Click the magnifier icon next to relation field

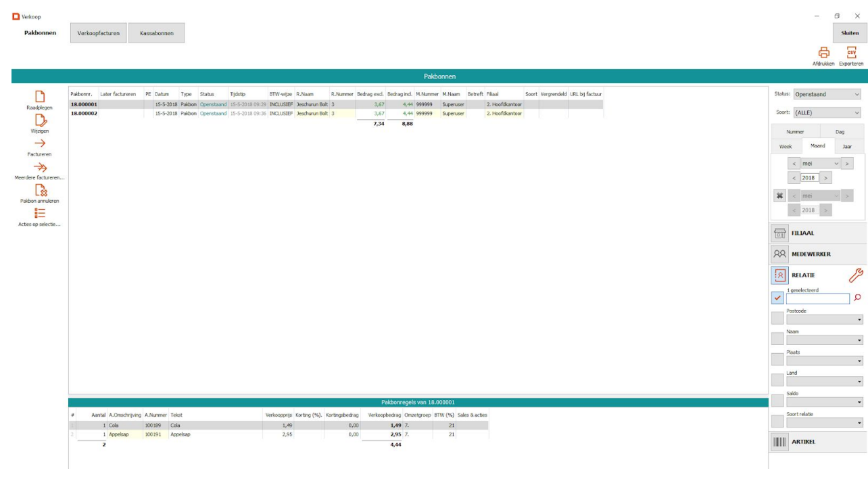pos(858,298)
